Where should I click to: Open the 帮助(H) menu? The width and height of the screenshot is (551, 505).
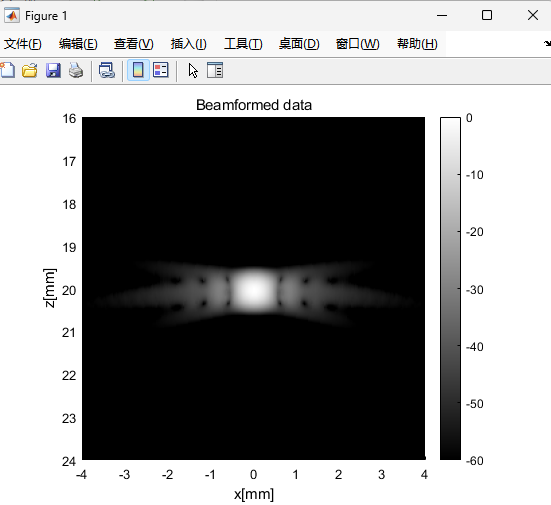coord(417,44)
